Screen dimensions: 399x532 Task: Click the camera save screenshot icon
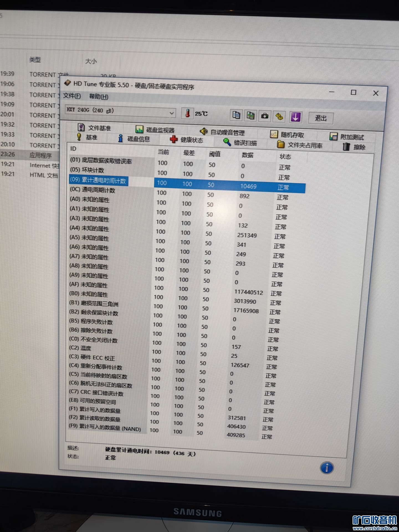[x=265, y=116]
